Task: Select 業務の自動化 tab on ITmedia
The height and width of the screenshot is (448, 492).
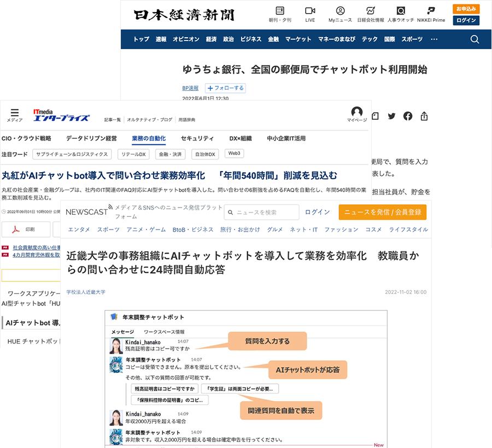Action: tap(149, 139)
